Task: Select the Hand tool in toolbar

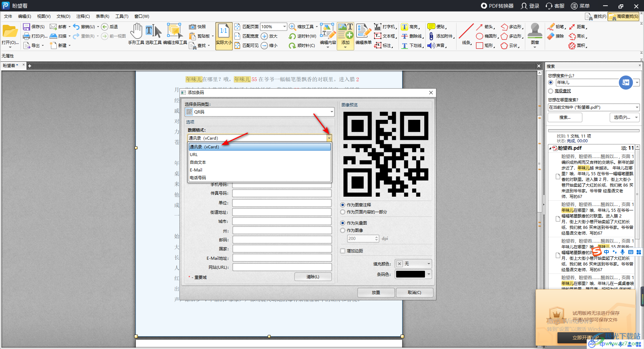Action: coord(136,34)
